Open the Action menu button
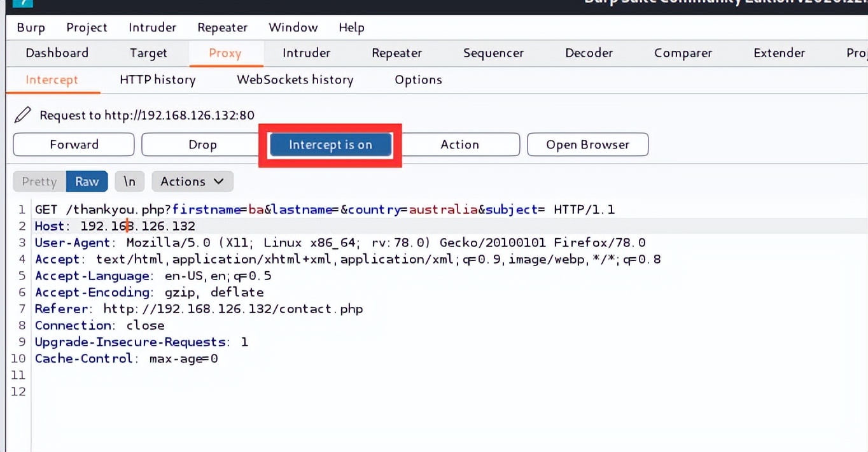The height and width of the screenshot is (452, 868). [459, 145]
